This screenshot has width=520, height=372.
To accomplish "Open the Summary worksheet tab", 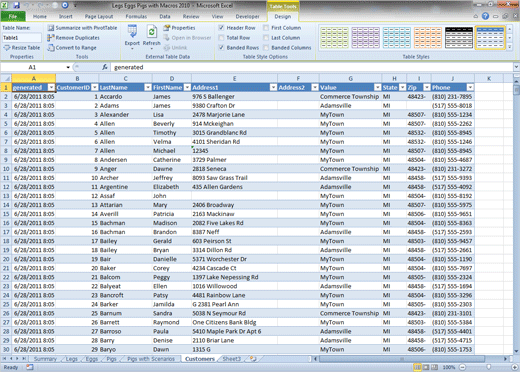I will (45, 359).
